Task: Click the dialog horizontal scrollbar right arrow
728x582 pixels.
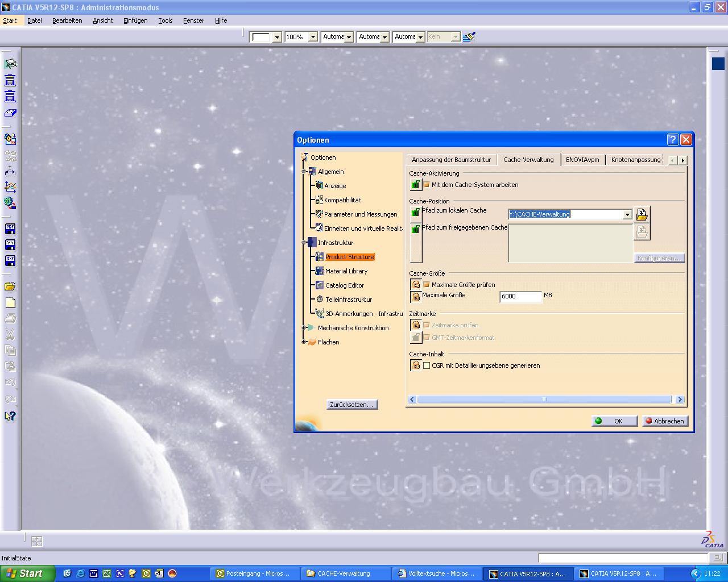Action: coord(679,400)
